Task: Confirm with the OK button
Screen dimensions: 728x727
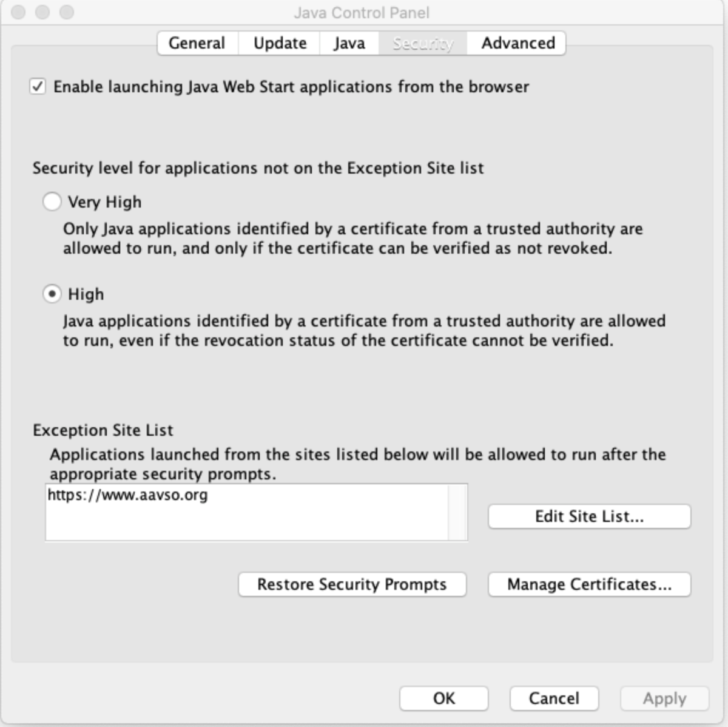Action: 443,698
